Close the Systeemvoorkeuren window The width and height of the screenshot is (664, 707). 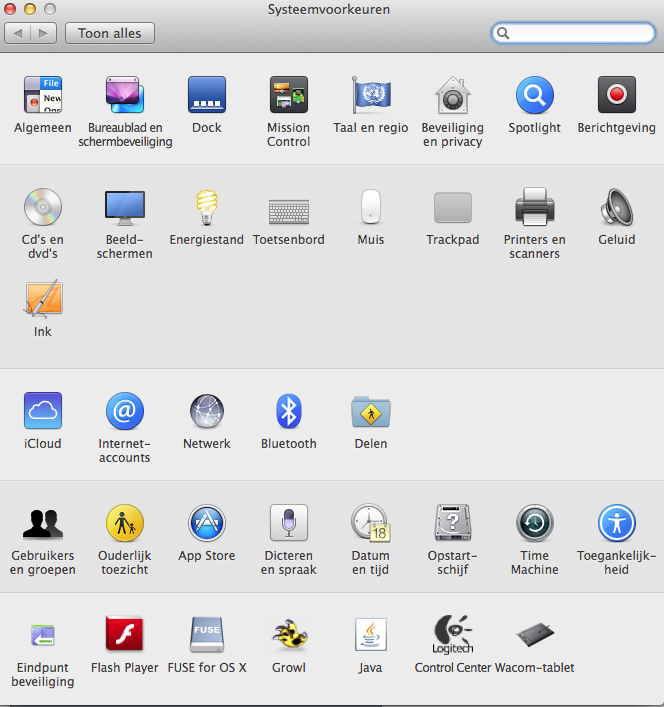[10, 9]
